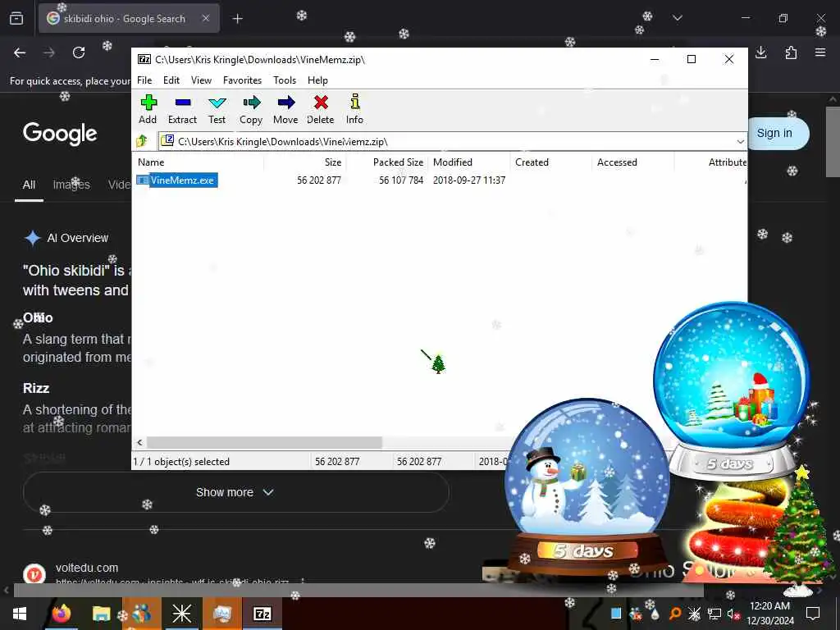Open File Explorer from the taskbar

tap(101, 614)
